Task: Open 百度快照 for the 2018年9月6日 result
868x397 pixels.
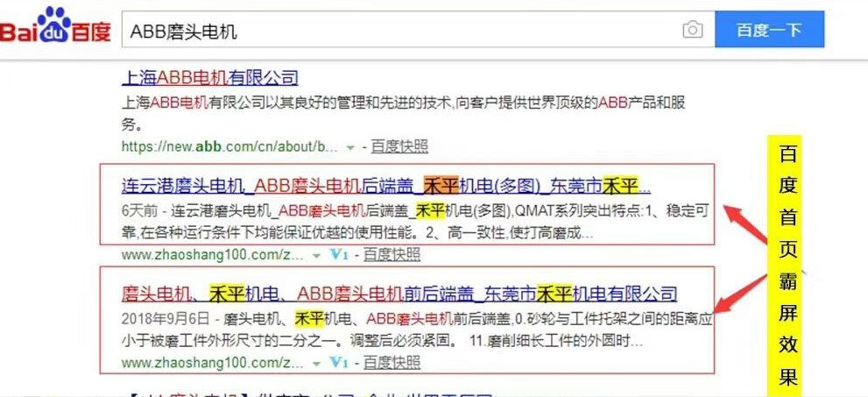Action: 392,361
